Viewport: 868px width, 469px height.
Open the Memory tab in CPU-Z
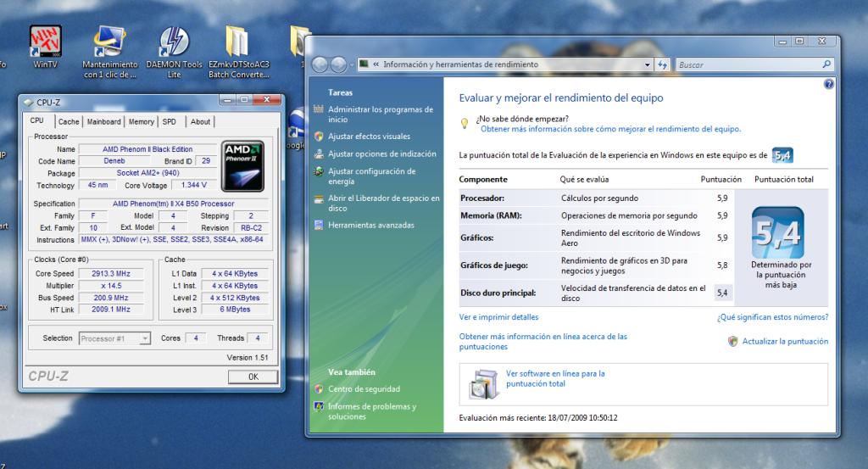pos(141,122)
